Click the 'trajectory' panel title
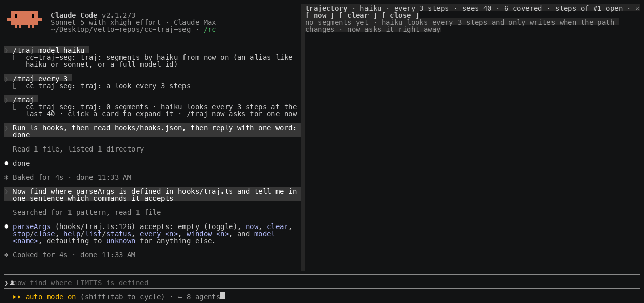Viewport: 644px width, 303px height. (x=326, y=8)
